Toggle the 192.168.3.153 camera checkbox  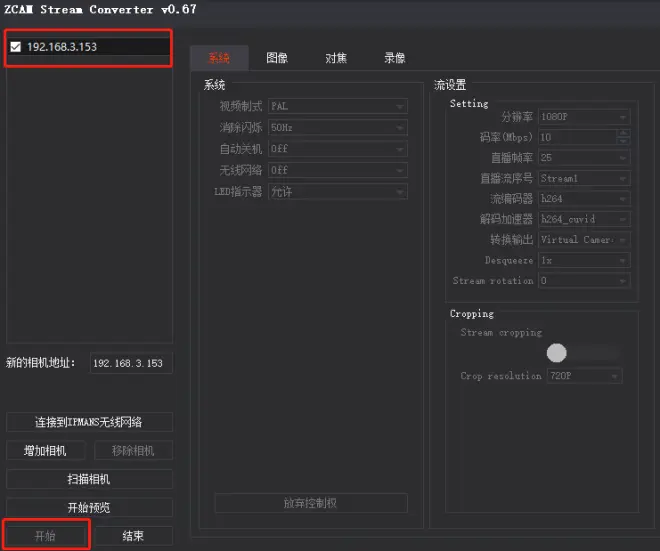click(x=16, y=47)
